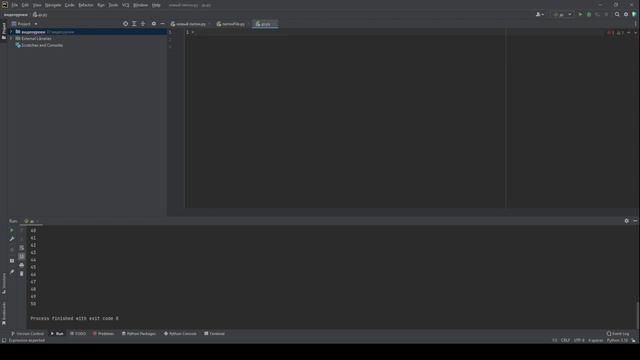Click the Debug bug icon in the top toolbar

tap(589, 14)
